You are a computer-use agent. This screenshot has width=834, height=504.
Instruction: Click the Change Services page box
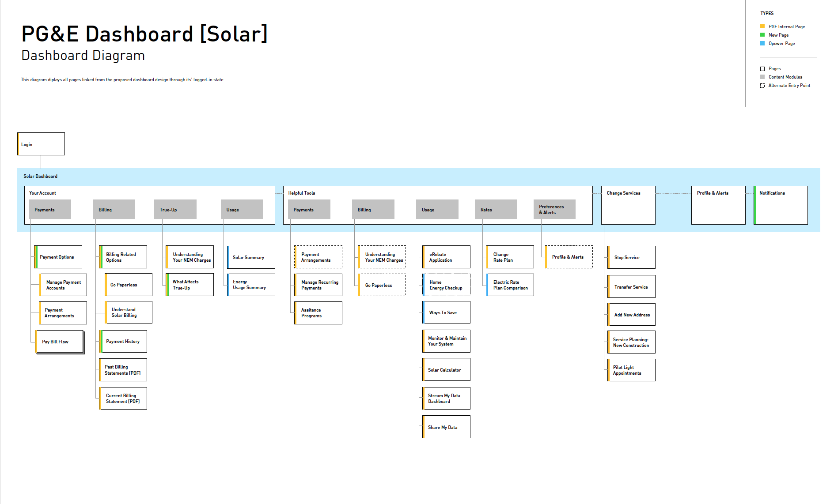628,205
